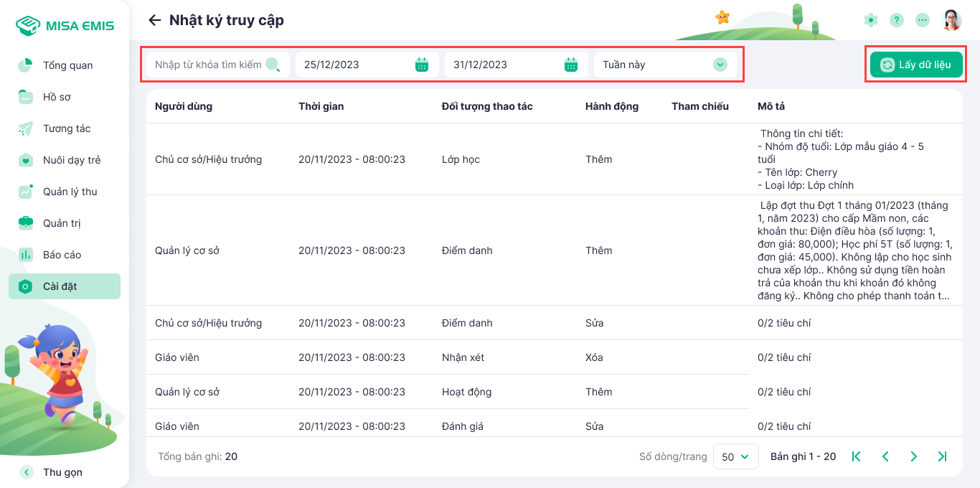Open the more options ellipsis icon
Viewport: 980px width, 488px height.
pos(923,20)
